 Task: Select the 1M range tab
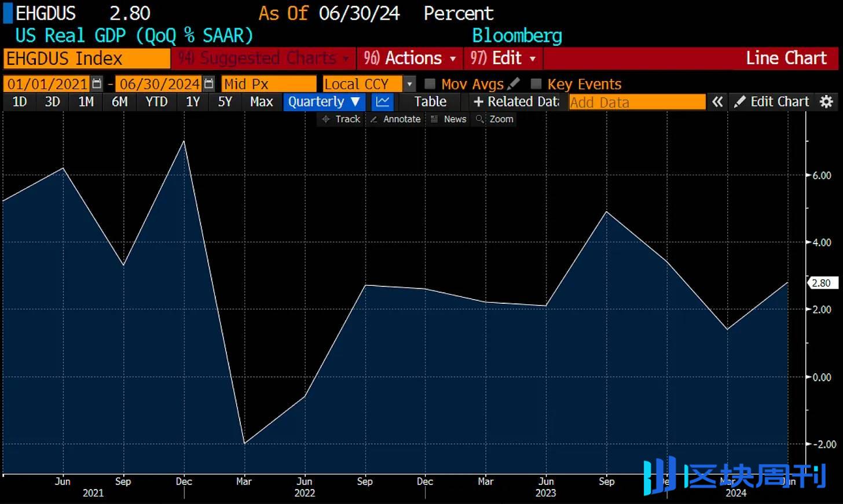86,102
